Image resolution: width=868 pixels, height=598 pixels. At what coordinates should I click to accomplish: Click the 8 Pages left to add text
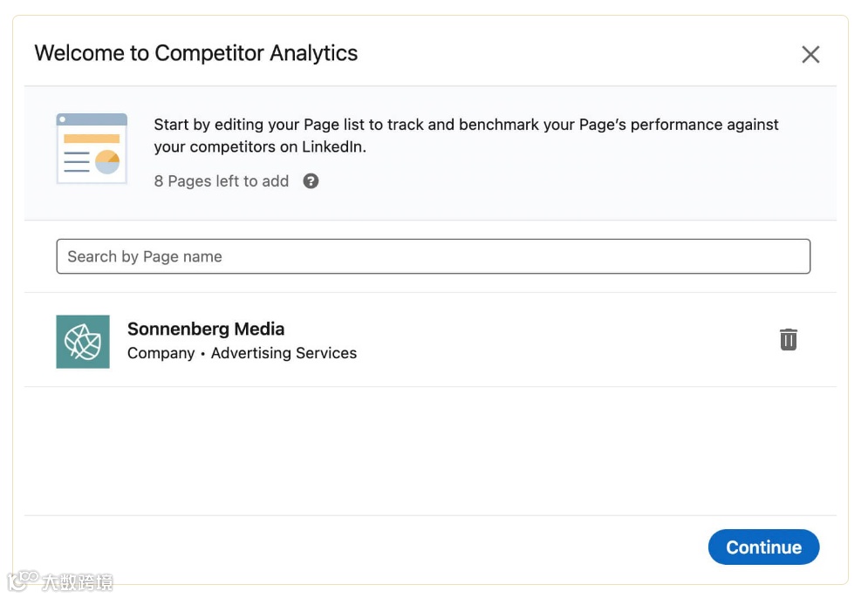point(222,181)
